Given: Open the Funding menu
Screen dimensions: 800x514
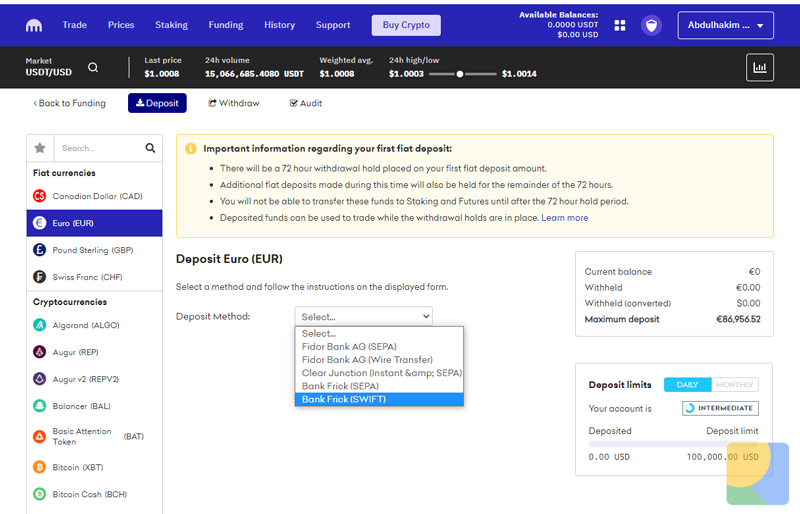Looking at the screenshot, I should 226,25.
